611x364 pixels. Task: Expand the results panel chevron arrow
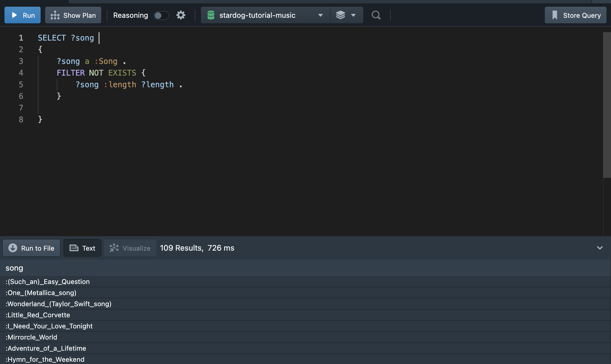(600, 248)
